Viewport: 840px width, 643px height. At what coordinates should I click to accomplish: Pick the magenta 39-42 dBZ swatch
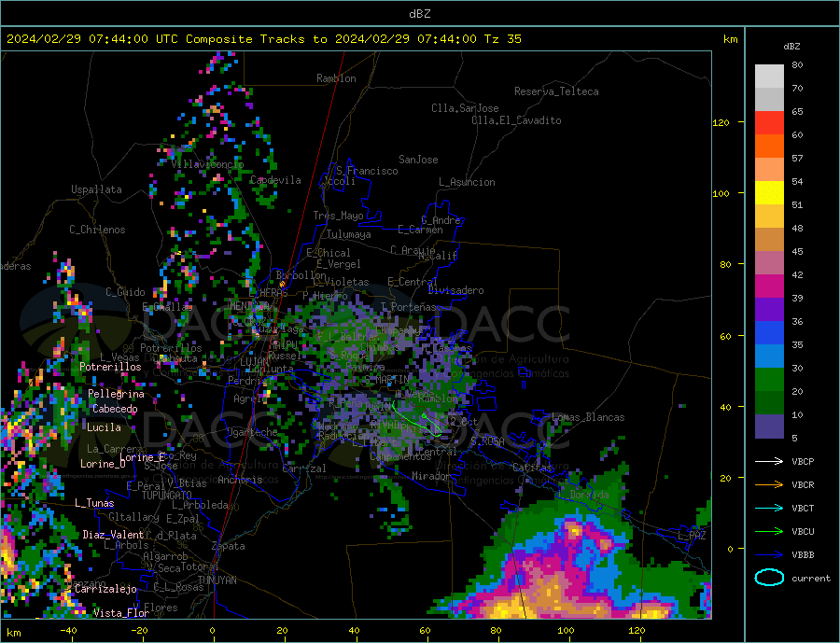tap(769, 287)
